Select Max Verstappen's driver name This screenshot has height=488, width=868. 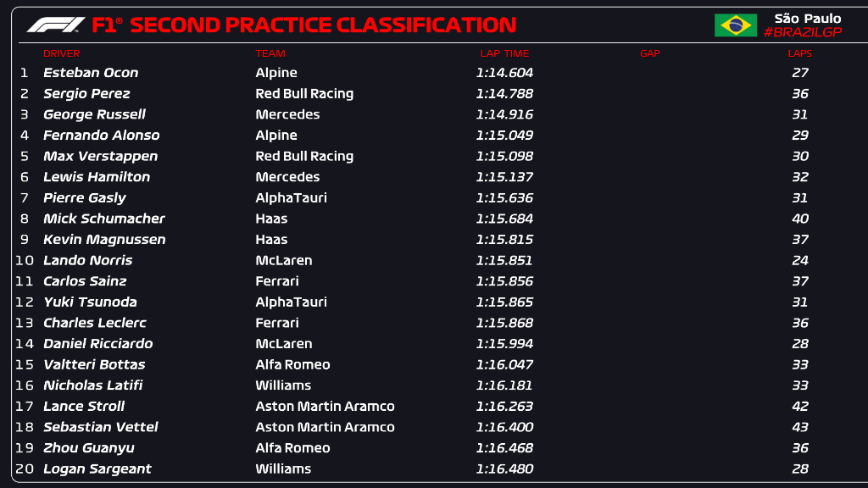(102, 156)
